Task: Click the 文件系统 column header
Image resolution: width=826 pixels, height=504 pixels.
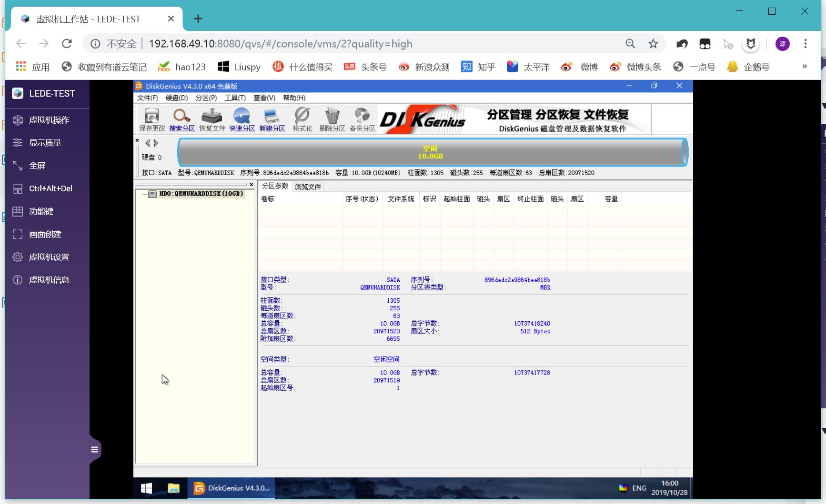Action: 401,199
